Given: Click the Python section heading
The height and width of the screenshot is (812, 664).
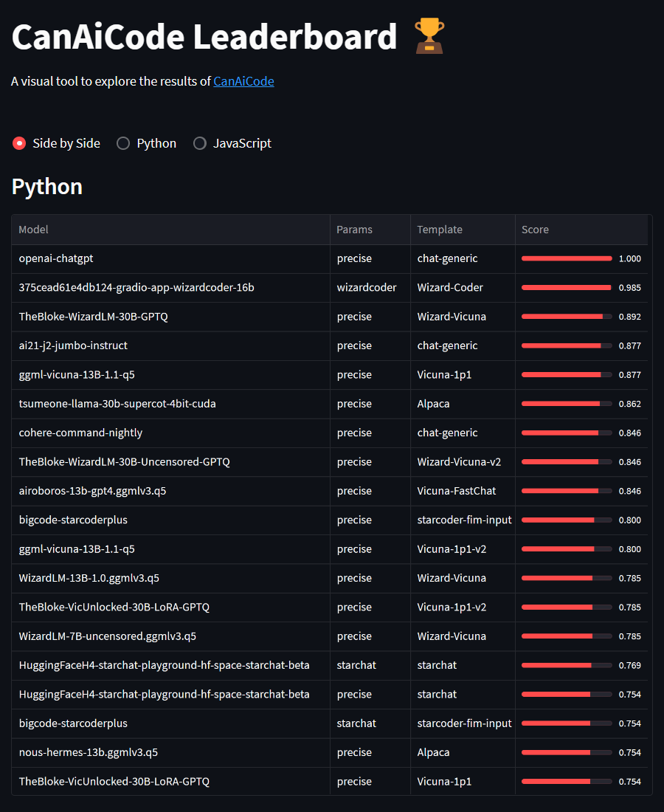Looking at the screenshot, I should click(x=47, y=187).
